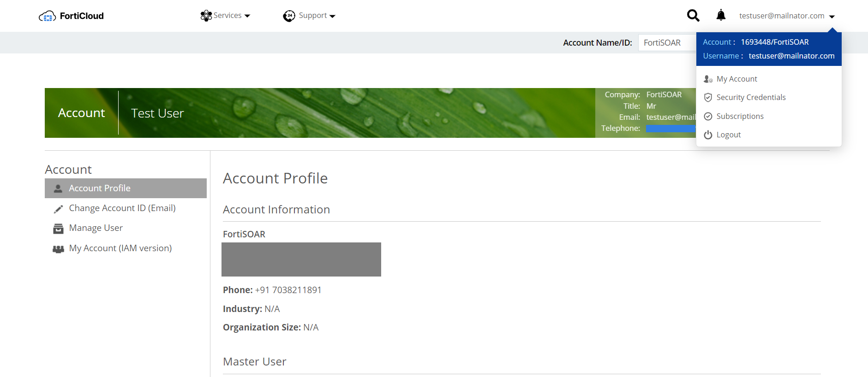The height and width of the screenshot is (377, 868).
Task: Open the search magnifier icon
Action: click(x=693, y=16)
